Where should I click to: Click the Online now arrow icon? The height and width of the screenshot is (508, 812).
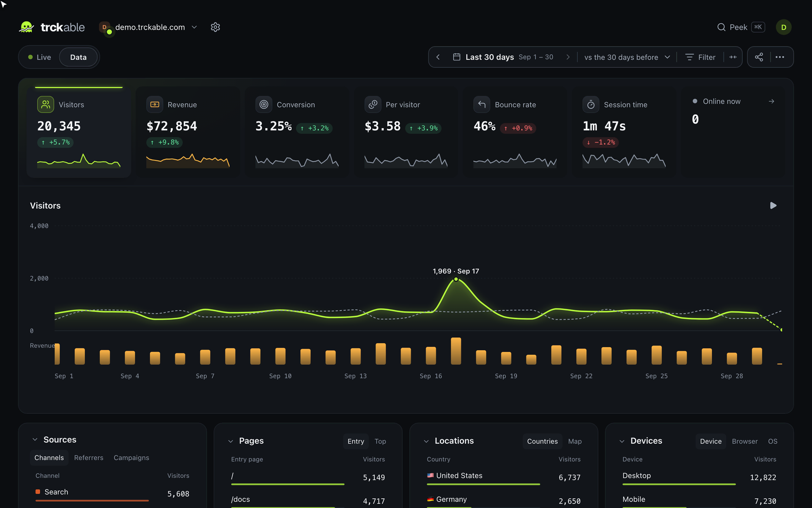(771, 101)
